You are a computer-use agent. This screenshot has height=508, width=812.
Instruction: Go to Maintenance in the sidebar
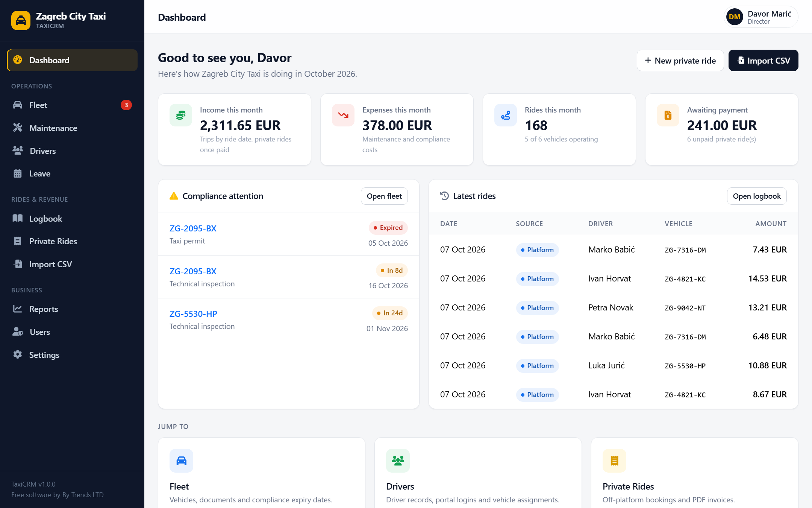point(72,128)
